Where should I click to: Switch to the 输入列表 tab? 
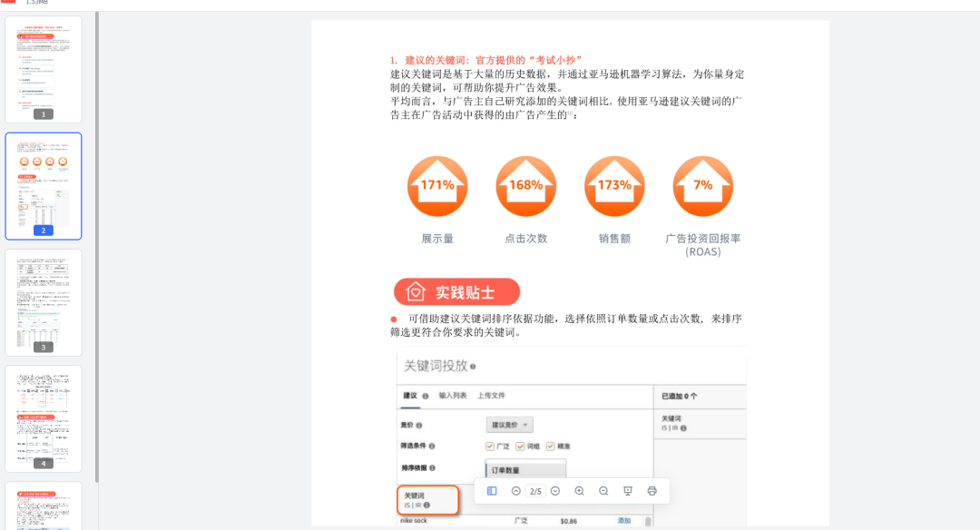coord(452,396)
